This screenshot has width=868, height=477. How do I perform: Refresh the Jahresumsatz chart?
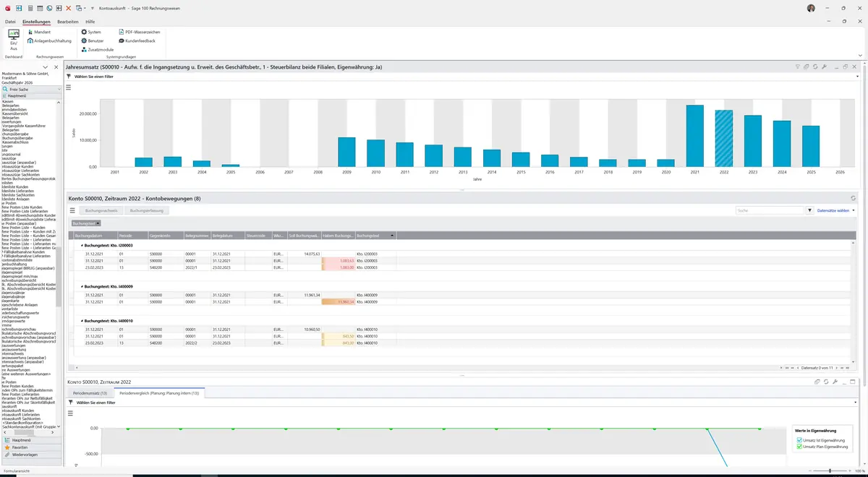[x=815, y=66]
